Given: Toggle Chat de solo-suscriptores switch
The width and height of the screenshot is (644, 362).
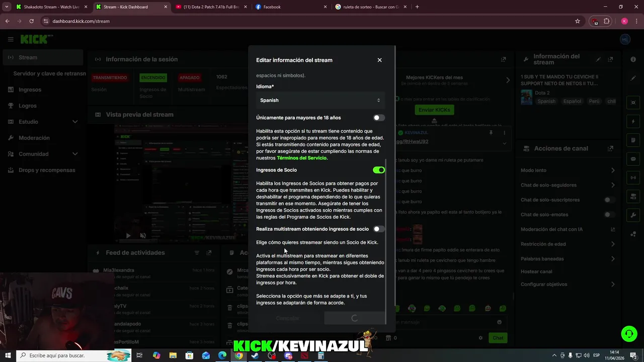Looking at the screenshot, I should (x=609, y=200).
